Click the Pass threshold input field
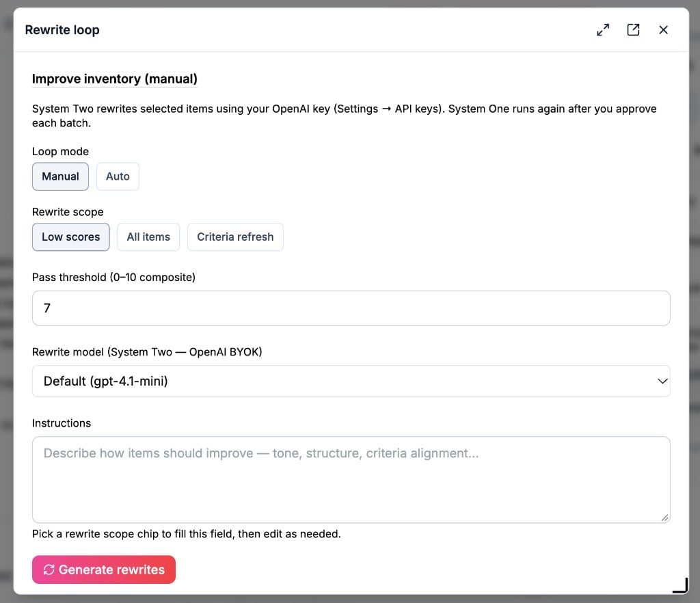 [x=351, y=308]
